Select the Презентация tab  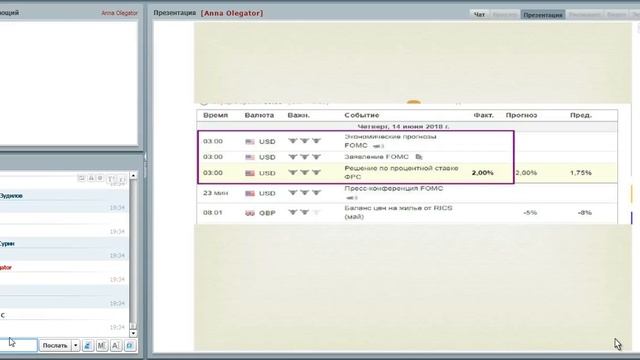(543, 15)
